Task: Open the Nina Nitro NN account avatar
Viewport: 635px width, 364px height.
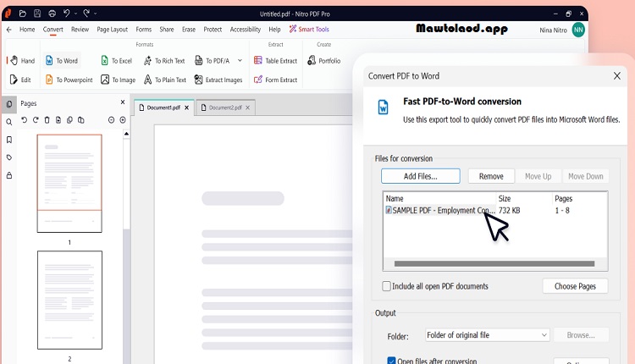Action: point(578,30)
